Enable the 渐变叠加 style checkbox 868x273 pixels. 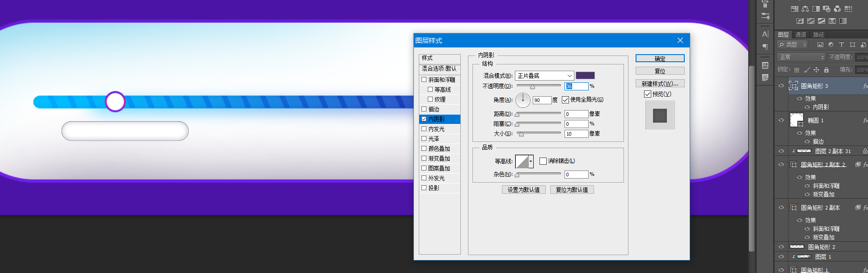coord(424,158)
